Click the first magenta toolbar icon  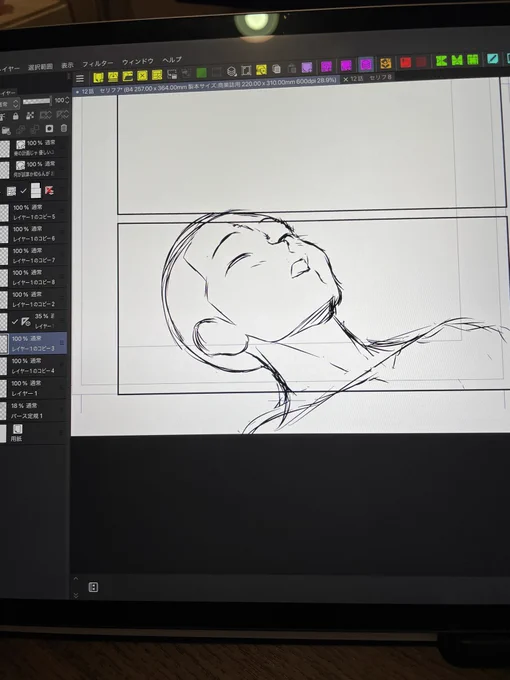click(326, 66)
